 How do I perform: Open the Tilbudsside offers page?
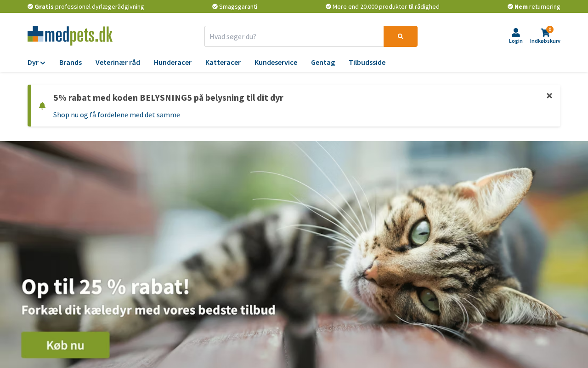tap(367, 63)
